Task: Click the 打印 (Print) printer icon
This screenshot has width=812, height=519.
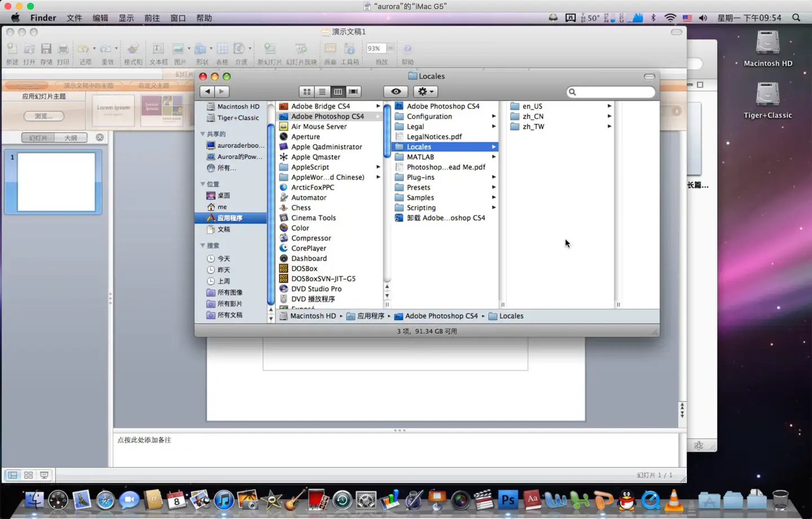Action: 63,49
